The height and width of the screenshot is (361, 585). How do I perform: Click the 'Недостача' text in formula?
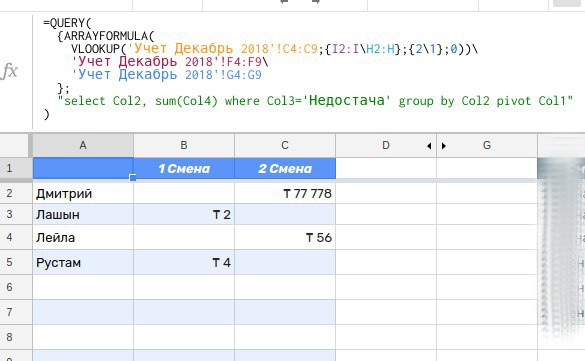click(x=347, y=100)
